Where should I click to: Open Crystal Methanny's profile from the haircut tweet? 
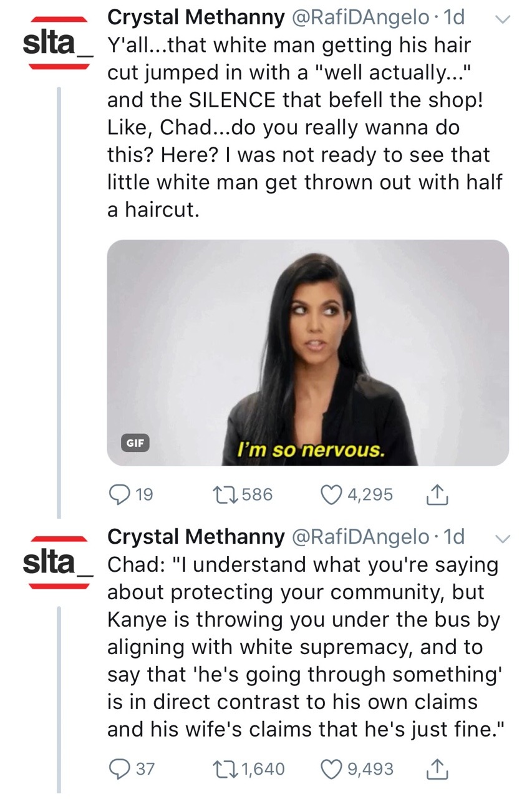click(x=195, y=17)
